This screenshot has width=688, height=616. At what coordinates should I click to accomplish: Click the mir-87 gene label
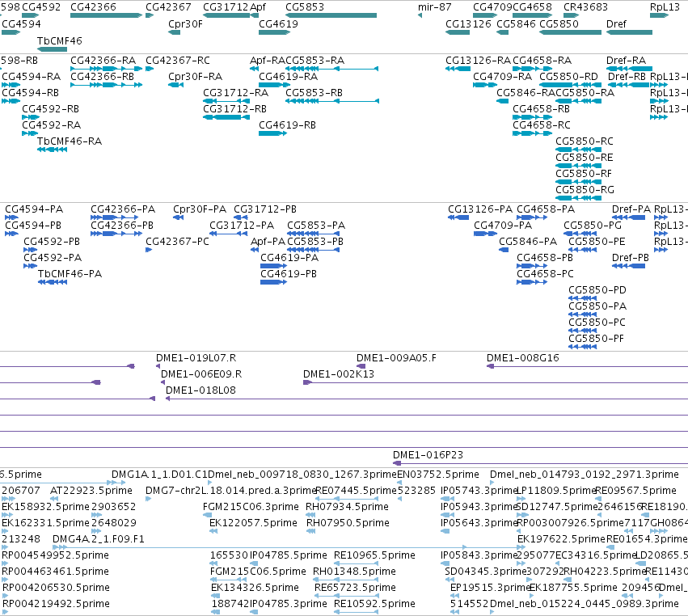click(434, 7)
